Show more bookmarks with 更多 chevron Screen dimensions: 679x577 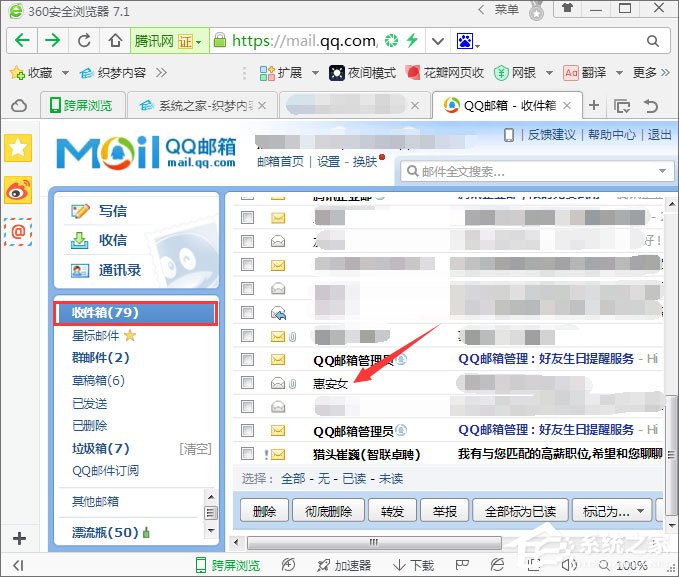[665, 72]
